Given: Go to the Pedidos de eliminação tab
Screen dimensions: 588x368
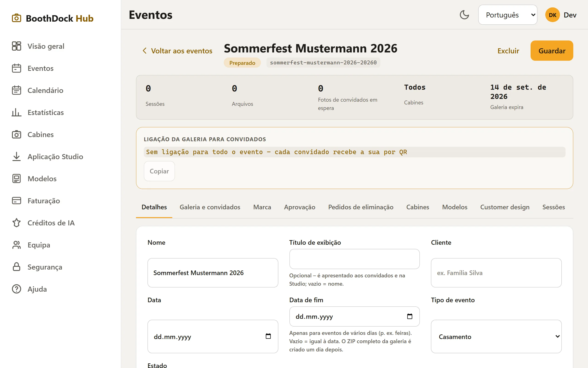Looking at the screenshot, I should (361, 207).
